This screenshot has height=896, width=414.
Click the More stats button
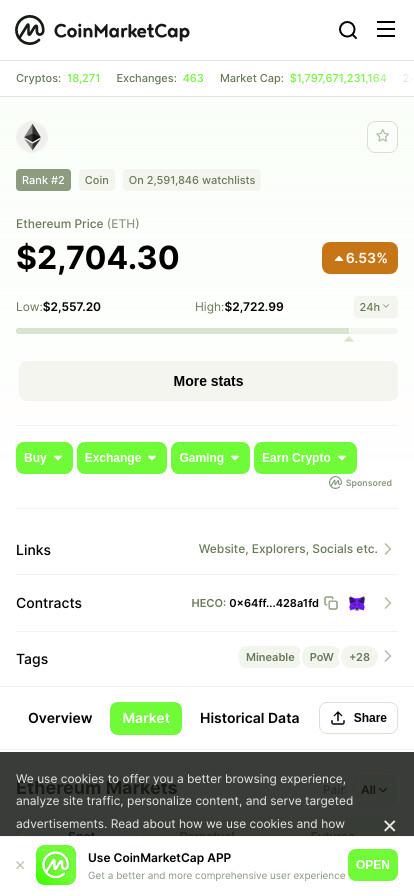(x=208, y=381)
